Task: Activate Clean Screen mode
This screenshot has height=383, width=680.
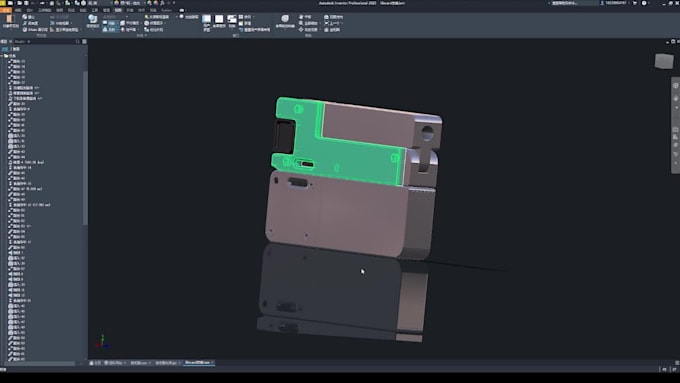Action: tap(219, 21)
